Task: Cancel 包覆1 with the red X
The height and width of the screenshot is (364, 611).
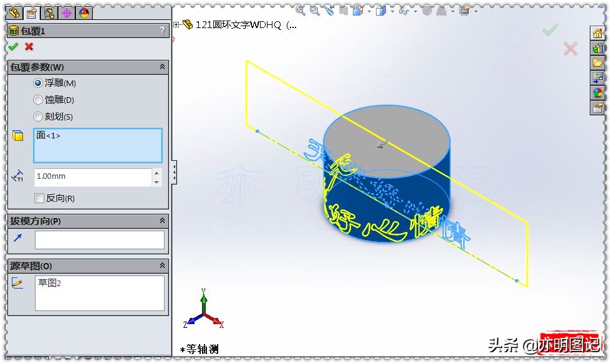Action: point(27,47)
